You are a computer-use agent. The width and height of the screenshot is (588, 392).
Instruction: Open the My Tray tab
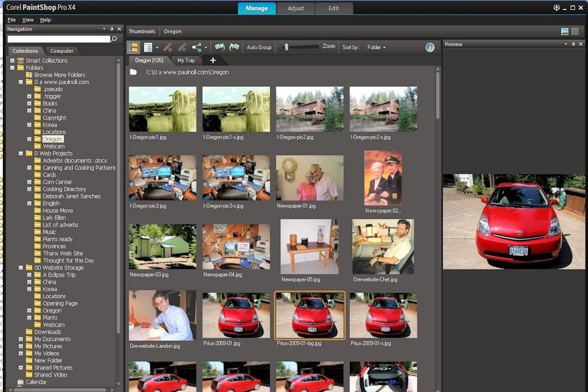tap(186, 60)
